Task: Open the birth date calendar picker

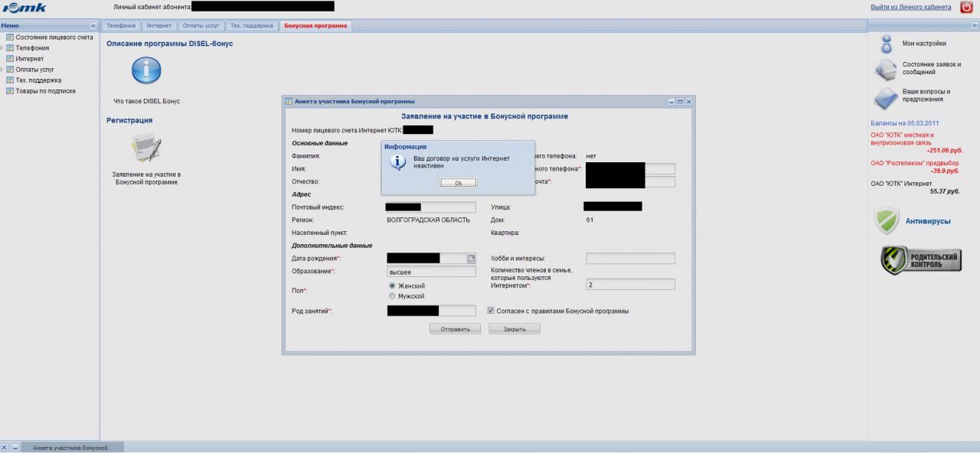Action: [x=472, y=259]
